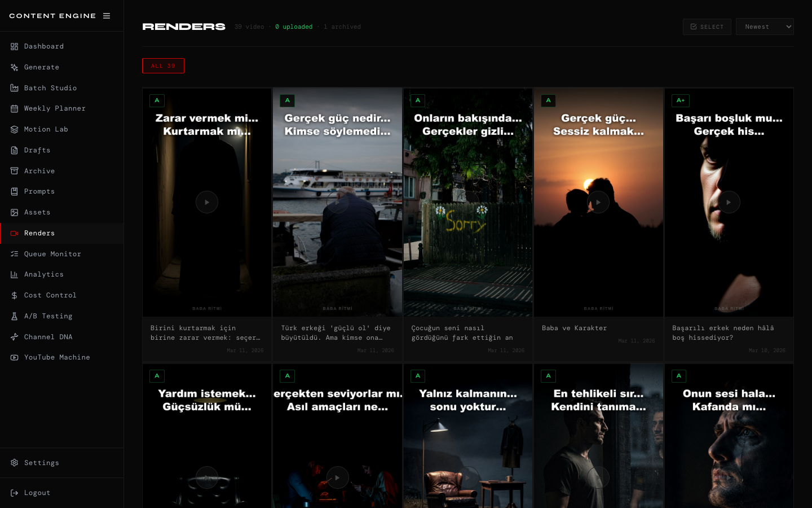
Task: Play the 'Zarar vermek mi' video
Action: 207,202
